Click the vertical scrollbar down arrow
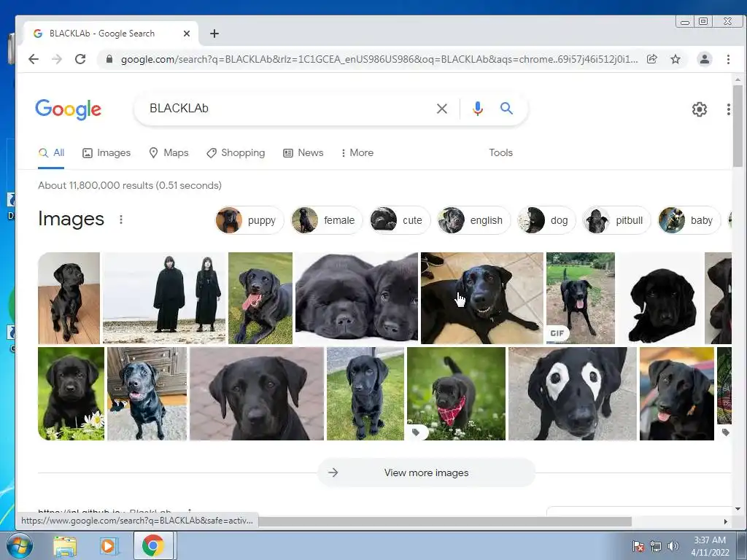 [738, 508]
